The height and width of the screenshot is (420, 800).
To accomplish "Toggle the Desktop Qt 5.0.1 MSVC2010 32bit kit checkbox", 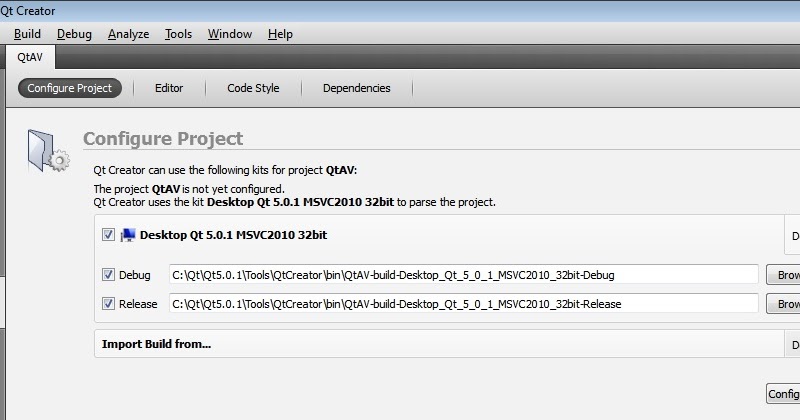I will coord(108,235).
